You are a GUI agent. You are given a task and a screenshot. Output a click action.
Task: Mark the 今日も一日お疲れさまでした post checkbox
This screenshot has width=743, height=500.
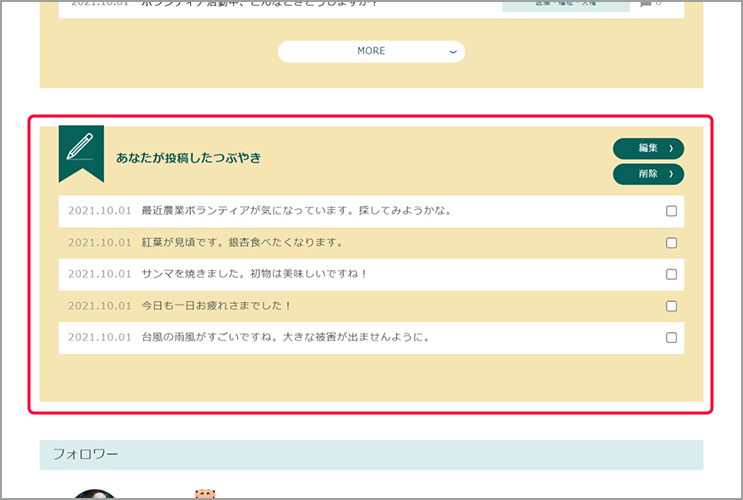(x=671, y=306)
